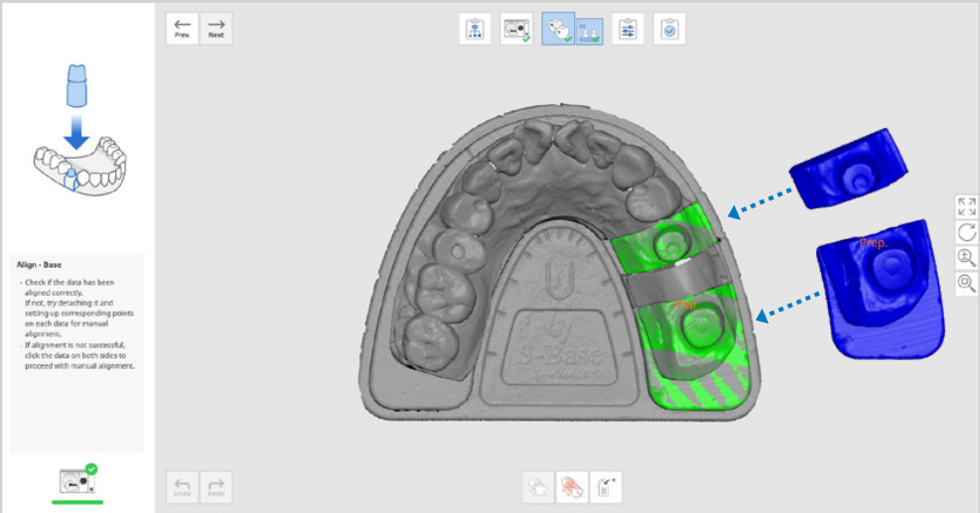Select the tooth data alignment step
Screen dimensions: 980x513
pos(558,30)
